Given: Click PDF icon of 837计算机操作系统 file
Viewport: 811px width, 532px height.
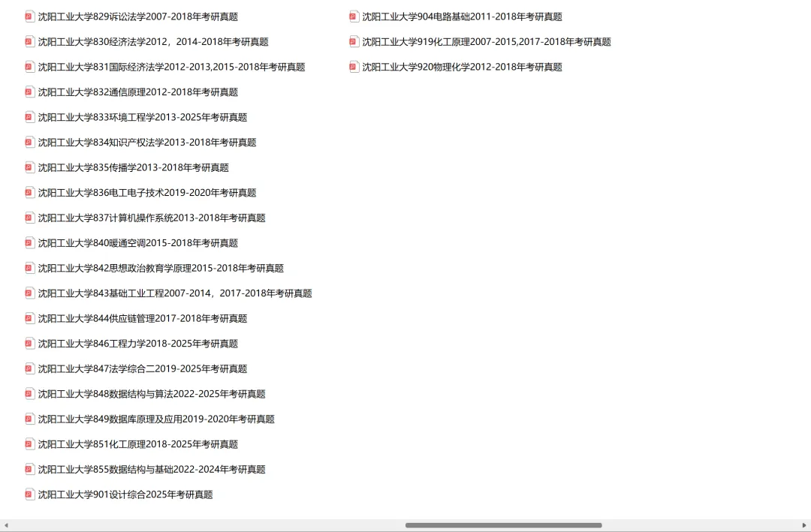Looking at the screenshot, I should 30,218.
